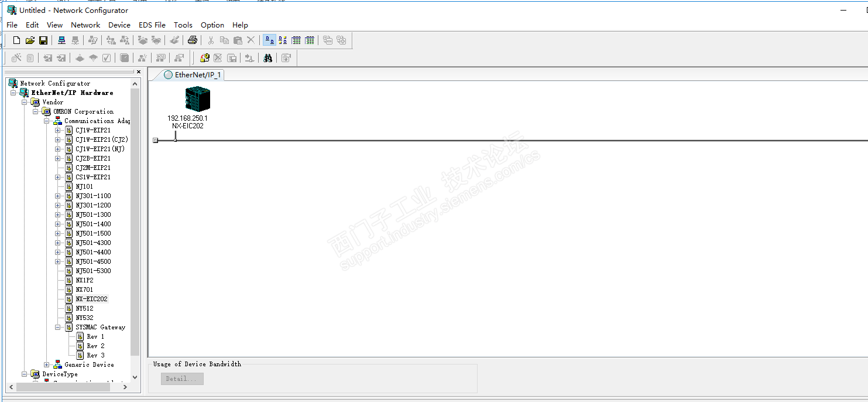
Task: Collapse the SYSMAC Gateway node
Action: [58, 327]
